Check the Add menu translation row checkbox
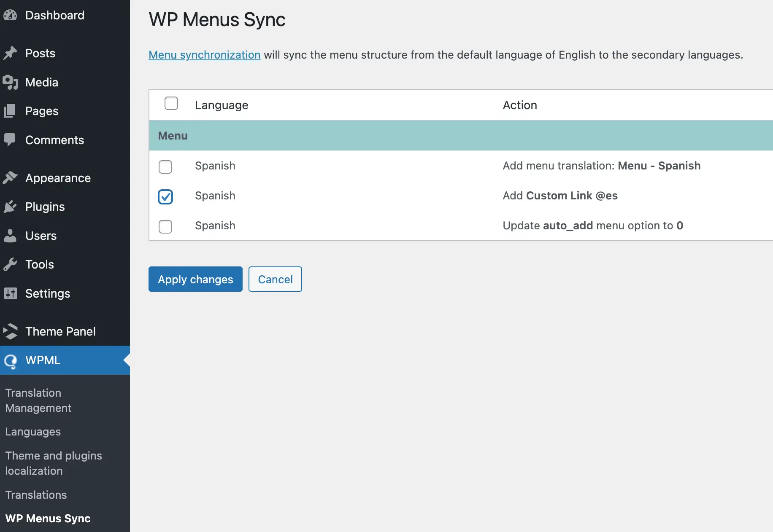Viewport: 773px width, 532px height. pyautogui.click(x=165, y=167)
